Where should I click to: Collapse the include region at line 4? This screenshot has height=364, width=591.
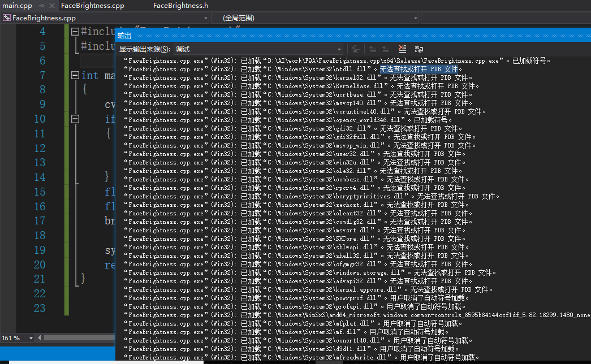click(75, 32)
